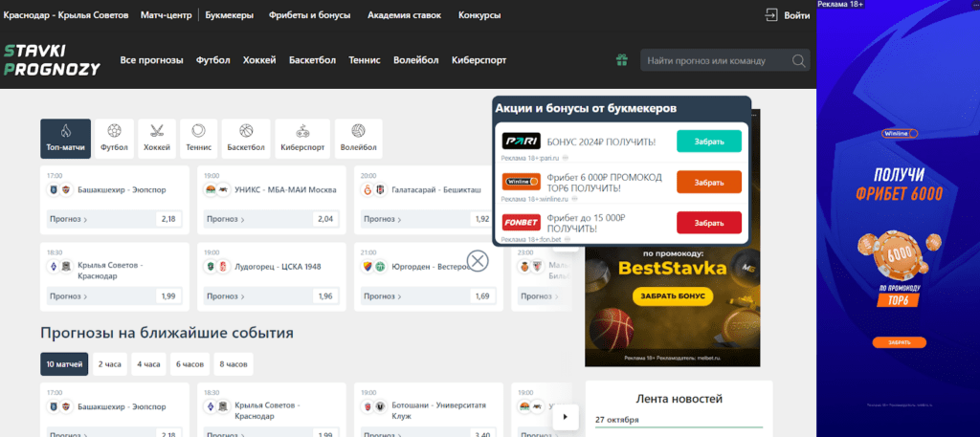
Task: Click the Лента новостей heading
Action: click(x=679, y=399)
